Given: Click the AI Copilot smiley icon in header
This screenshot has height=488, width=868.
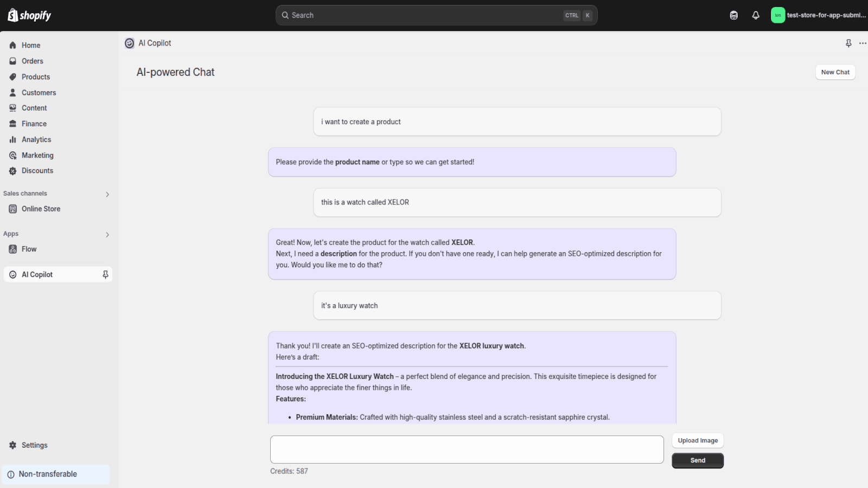Looking at the screenshot, I should pos(129,43).
